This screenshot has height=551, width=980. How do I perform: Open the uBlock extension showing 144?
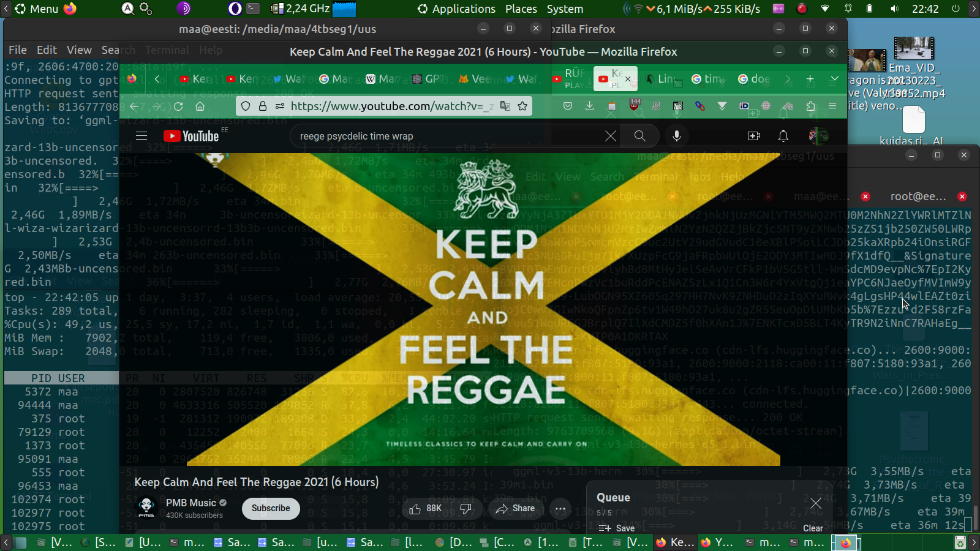click(634, 105)
